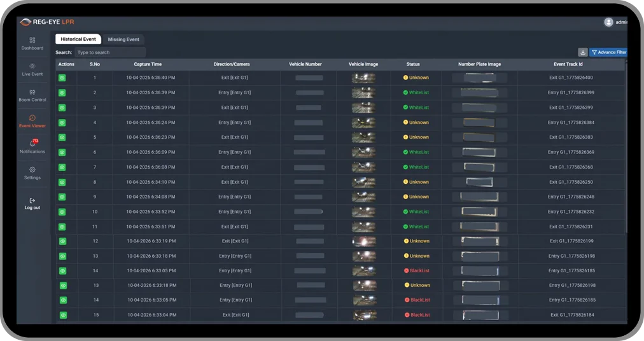
Task: Click the REG-EYE LPR logo
Action: coord(47,22)
